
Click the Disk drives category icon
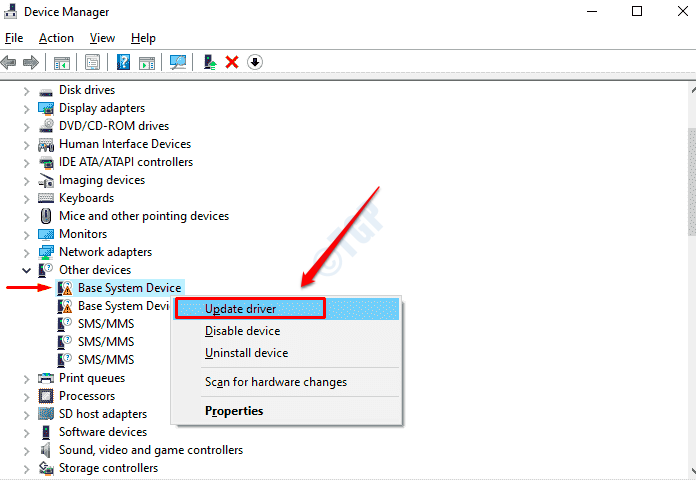[46, 91]
